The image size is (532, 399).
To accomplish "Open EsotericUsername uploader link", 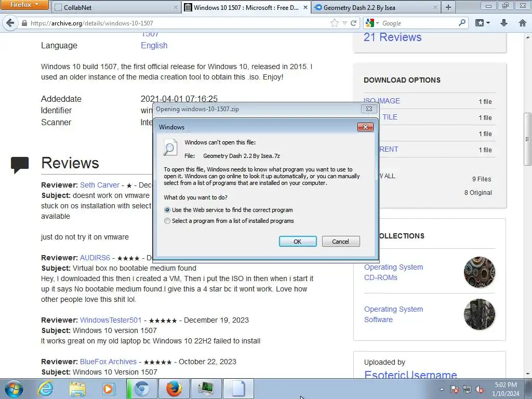I will pyautogui.click(x=410, y=375).
